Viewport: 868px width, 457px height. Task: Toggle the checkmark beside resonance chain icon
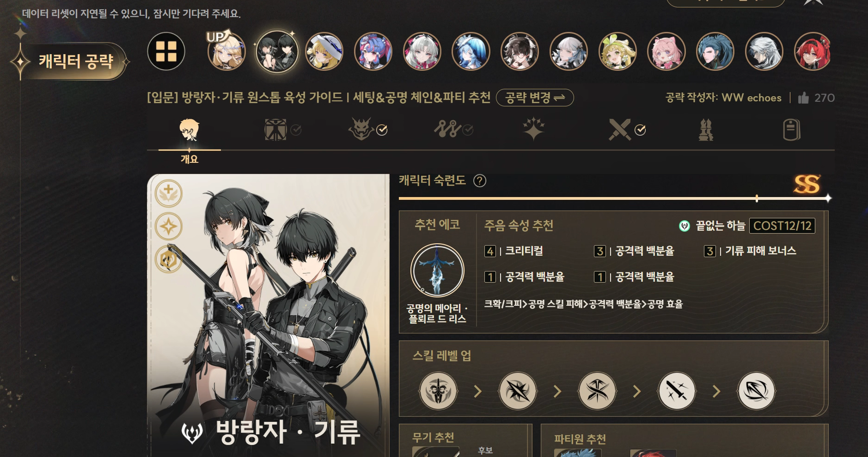(468, 130)
